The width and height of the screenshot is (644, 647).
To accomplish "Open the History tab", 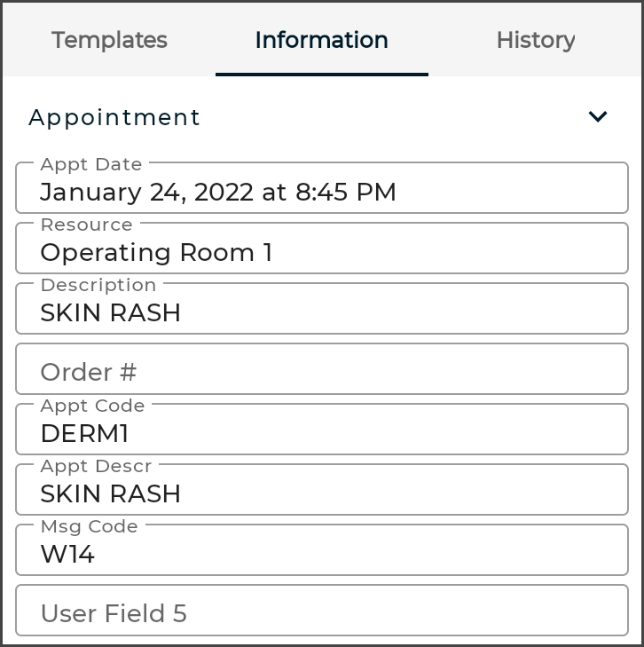I will (x=536, y=40).
